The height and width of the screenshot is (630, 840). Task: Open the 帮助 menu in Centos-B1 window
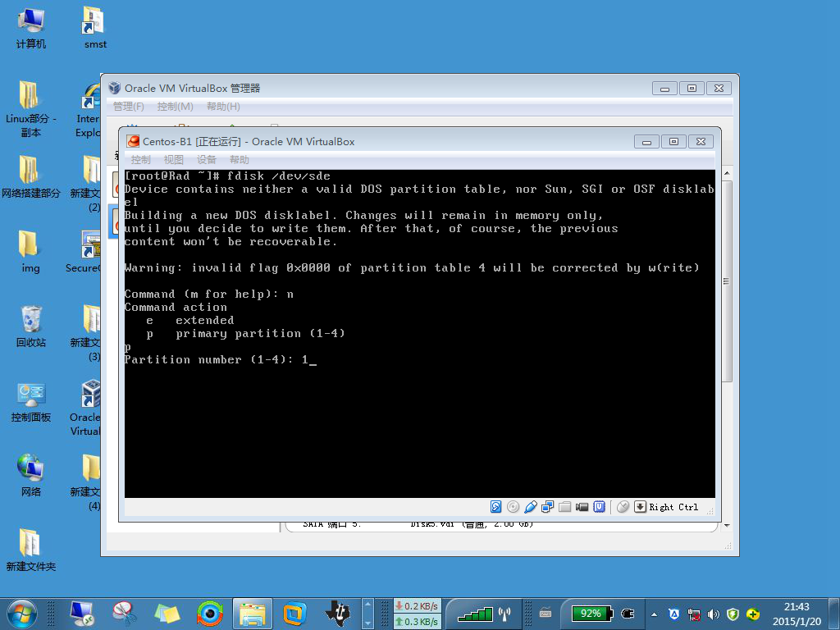pos(240,160)
